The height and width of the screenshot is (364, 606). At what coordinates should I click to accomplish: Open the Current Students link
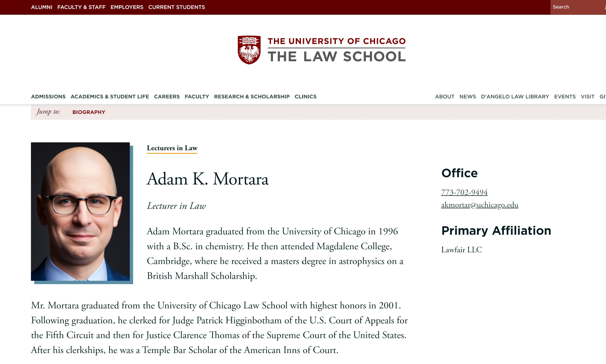click(x=177, y=7)
